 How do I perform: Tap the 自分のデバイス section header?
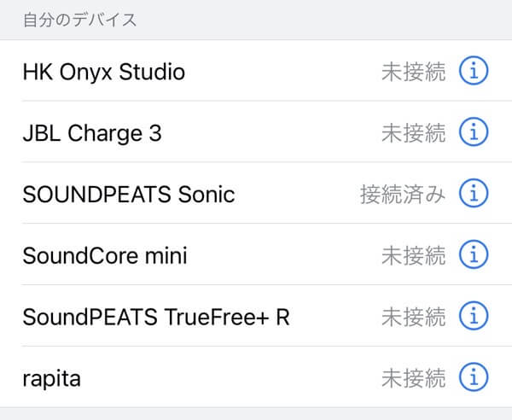(x=79, y=20)
